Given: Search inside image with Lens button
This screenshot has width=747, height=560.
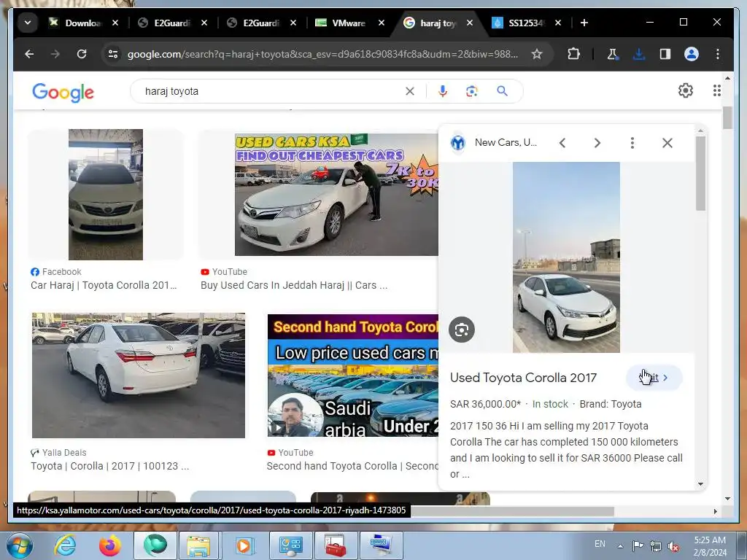Looking at the screenshot, I should coord(462,330).
